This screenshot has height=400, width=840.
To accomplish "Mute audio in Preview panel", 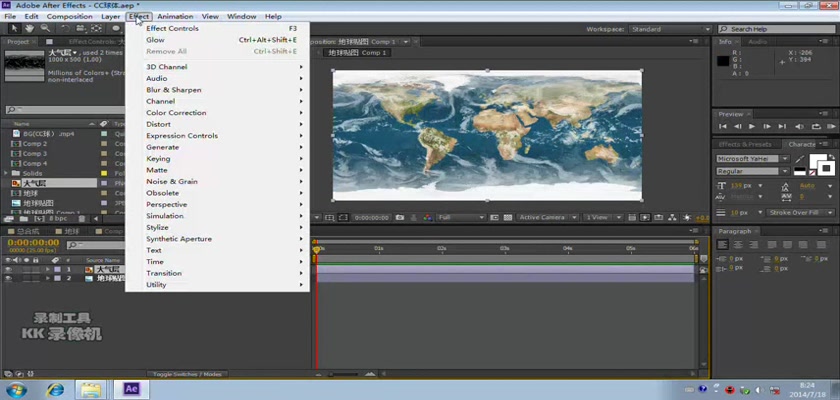I will (800, 126).
